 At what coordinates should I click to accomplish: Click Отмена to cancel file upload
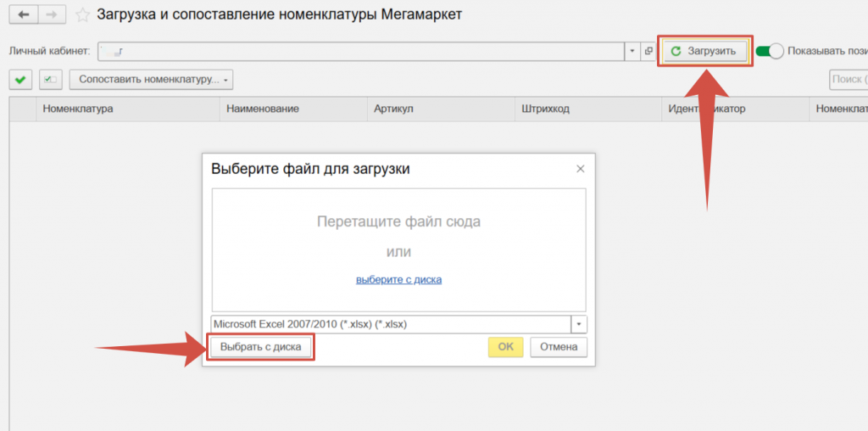[x=559, y=347]
